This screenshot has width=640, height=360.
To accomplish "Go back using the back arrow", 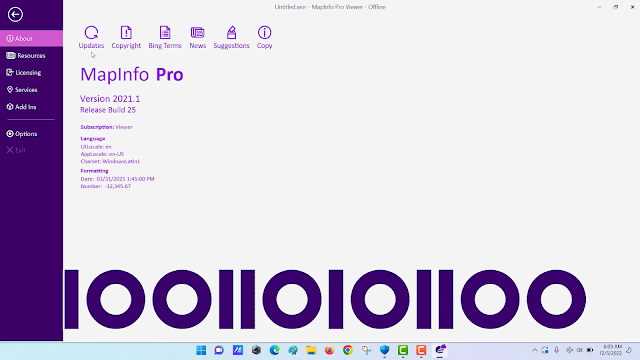I will tap(15, 14).
